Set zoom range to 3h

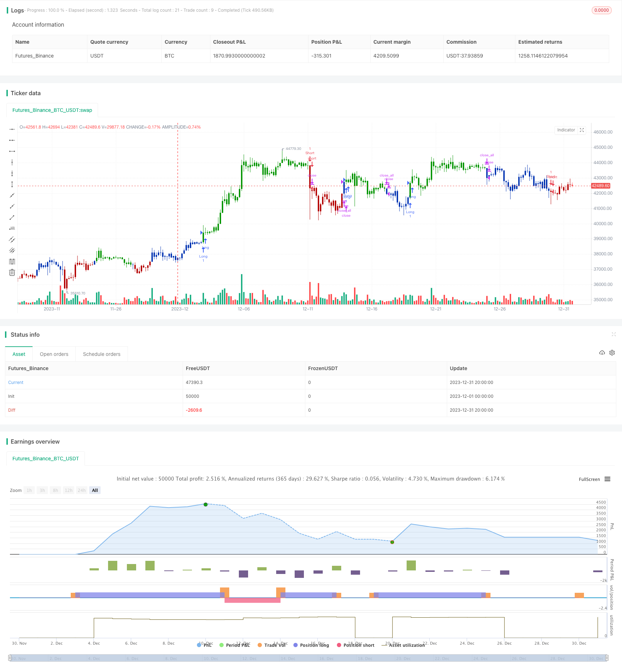pos(42,490)
